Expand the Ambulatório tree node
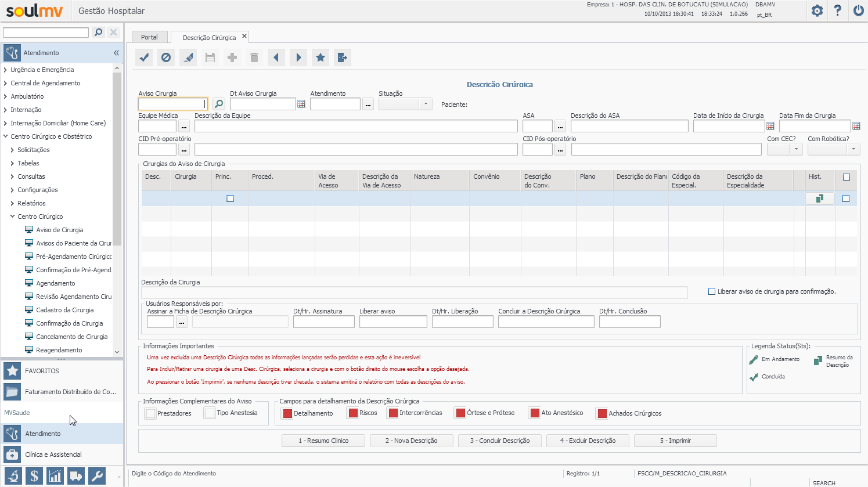This screenshot has height=487, width=868. click(x=5, y=96)
